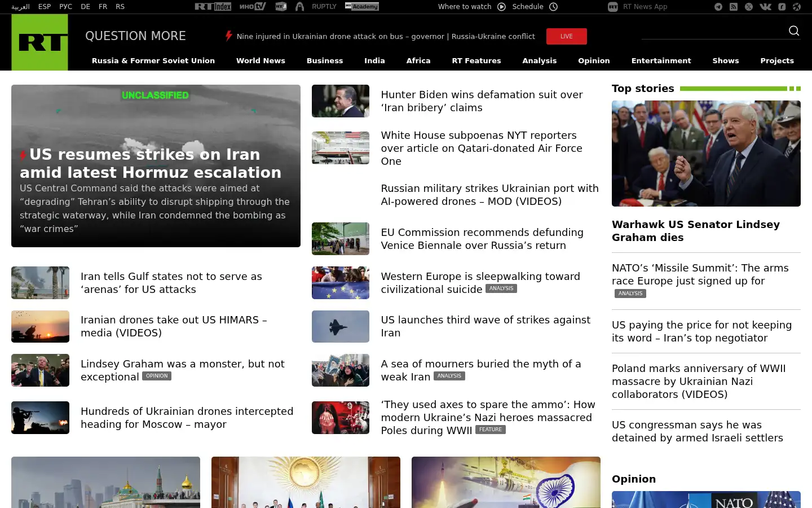Open the Russian military strikes Ukrainian port article
This screenshot has height=508, width=812.
(489, 195)
